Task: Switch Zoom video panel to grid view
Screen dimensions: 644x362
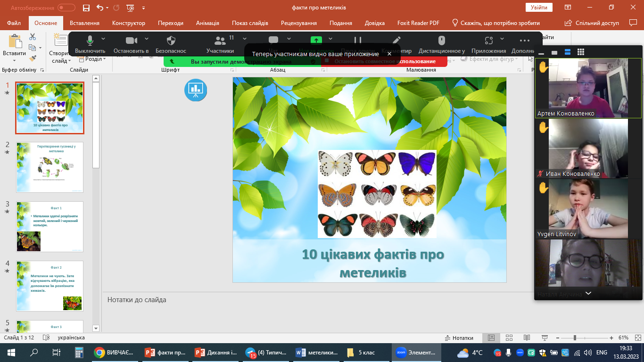Action: (581, 52)
